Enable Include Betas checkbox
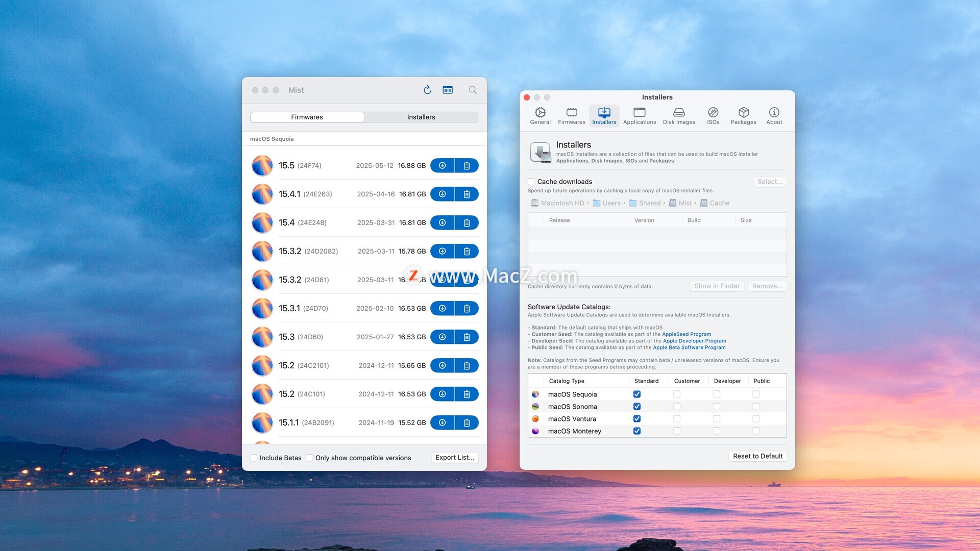 [254, 458]
